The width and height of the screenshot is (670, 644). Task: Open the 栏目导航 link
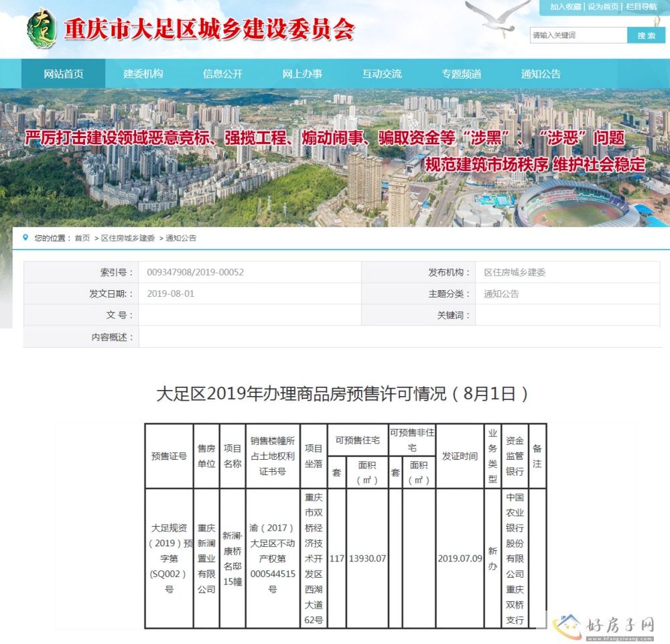click(x=641, y=7)
